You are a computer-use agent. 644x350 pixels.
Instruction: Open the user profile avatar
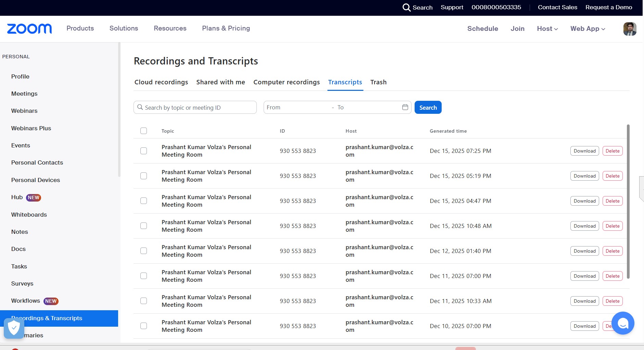[630, 29]
